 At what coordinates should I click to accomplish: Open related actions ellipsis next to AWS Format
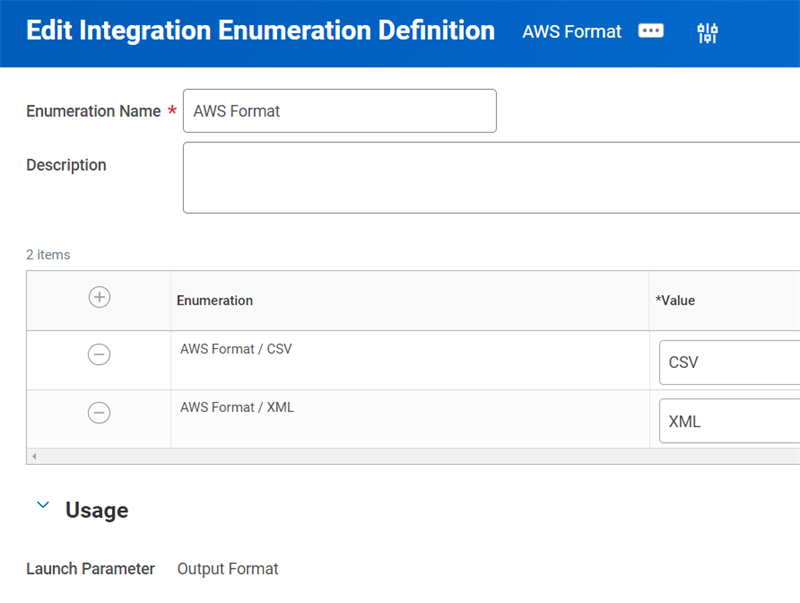(651, 31)
